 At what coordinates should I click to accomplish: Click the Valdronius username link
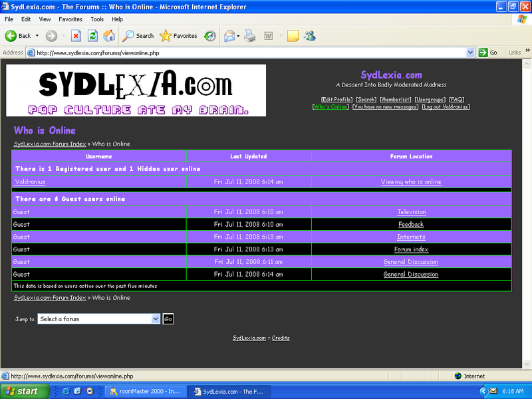point(30,182)
